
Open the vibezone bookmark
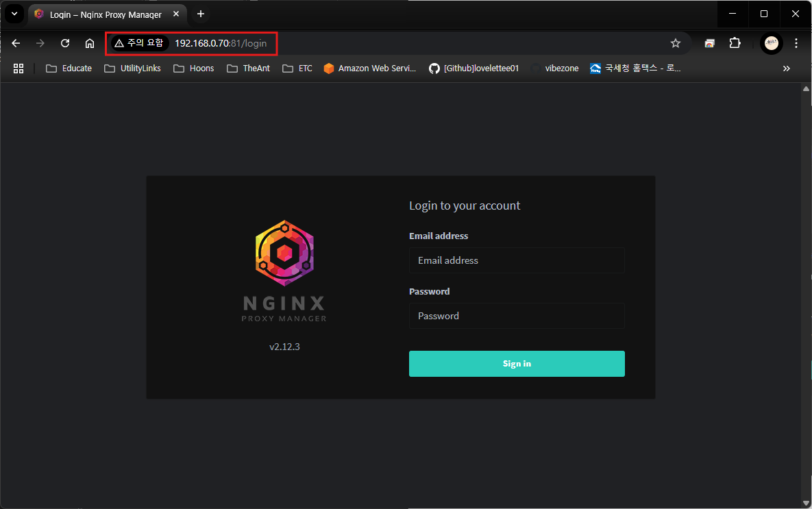click(x=554, y=69)
